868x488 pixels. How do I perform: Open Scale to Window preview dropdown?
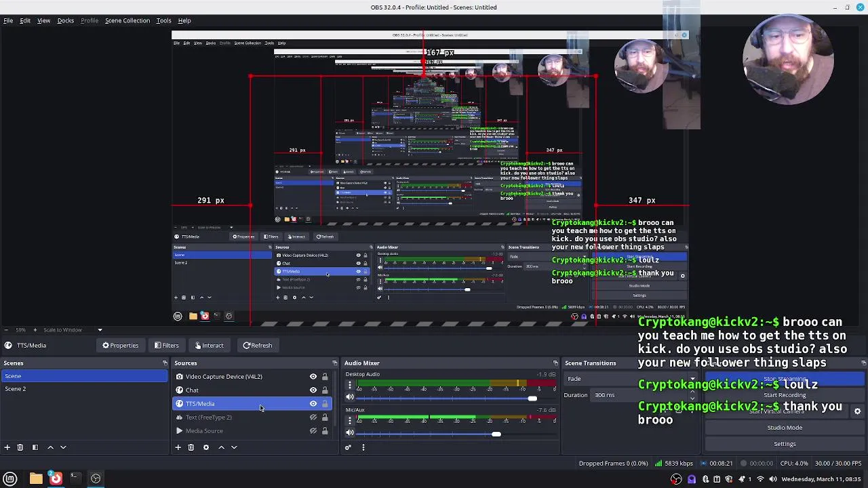pyautogui.click(x=100, y=330)
